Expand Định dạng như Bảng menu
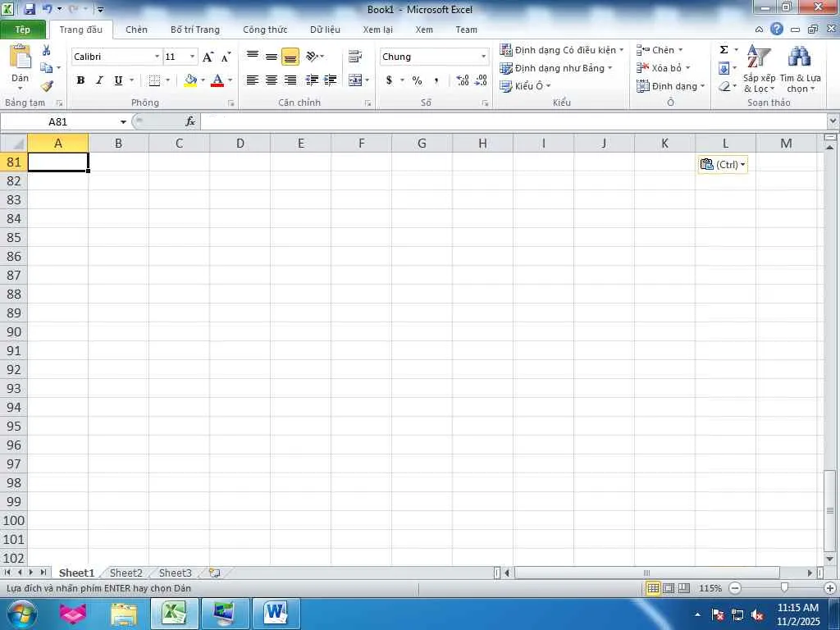 click(556, 68)
